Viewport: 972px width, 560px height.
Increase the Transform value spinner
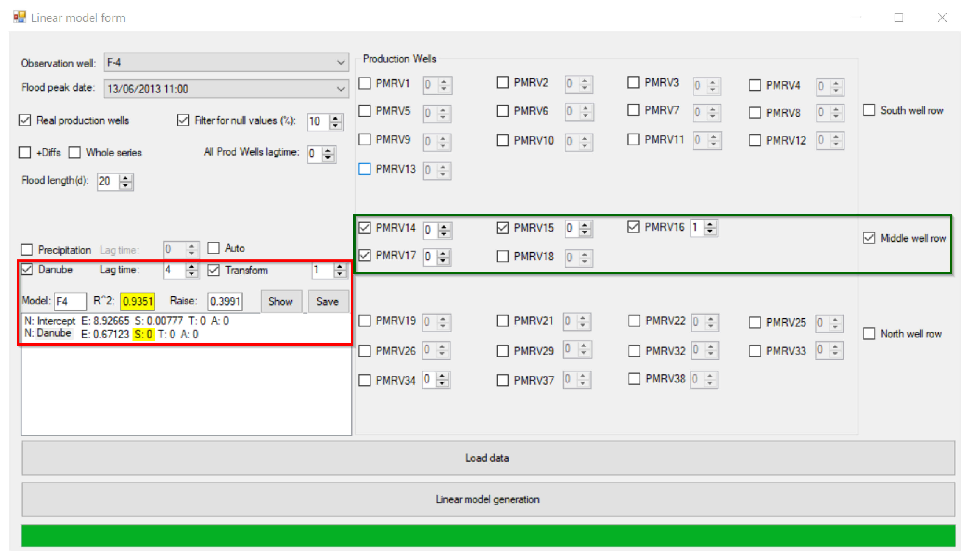coord(339,266)
